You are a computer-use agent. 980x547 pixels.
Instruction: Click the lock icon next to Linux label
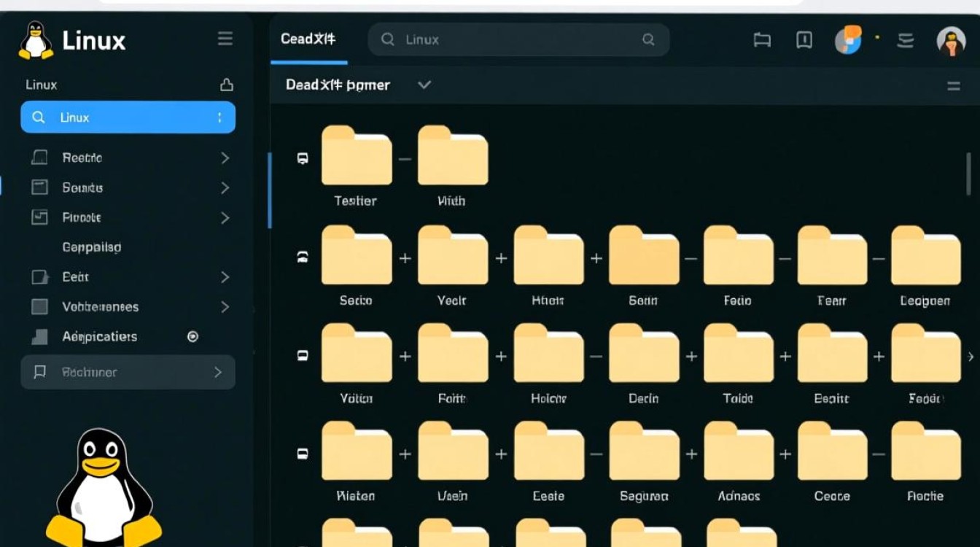pyautogui.click(x=227, y=85)
